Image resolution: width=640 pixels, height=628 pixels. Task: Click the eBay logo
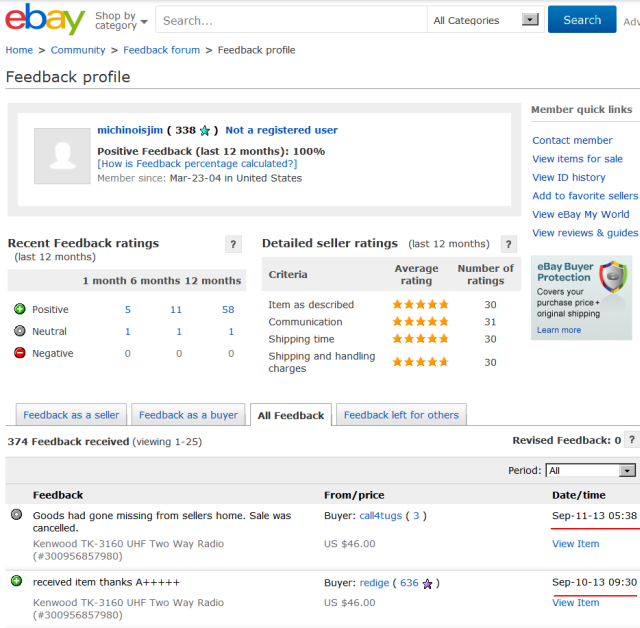point(45,20)
